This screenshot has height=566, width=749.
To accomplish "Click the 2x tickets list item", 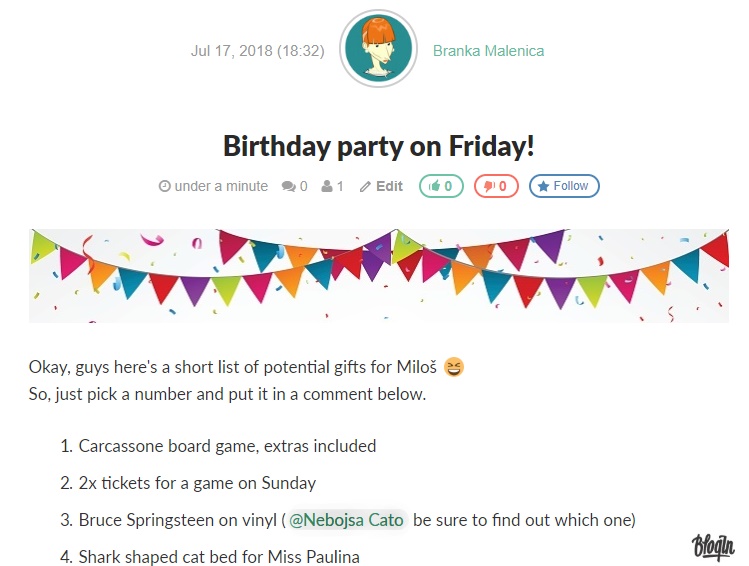I will (197, 483).
